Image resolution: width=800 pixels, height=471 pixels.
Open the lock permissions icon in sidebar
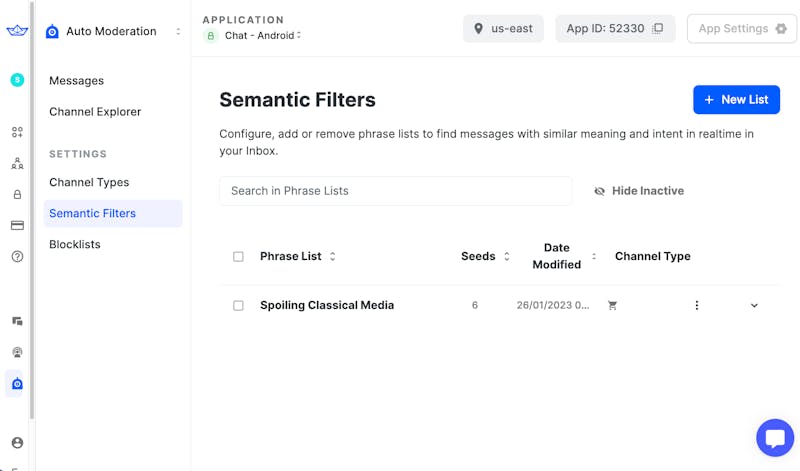click(17, 195)
